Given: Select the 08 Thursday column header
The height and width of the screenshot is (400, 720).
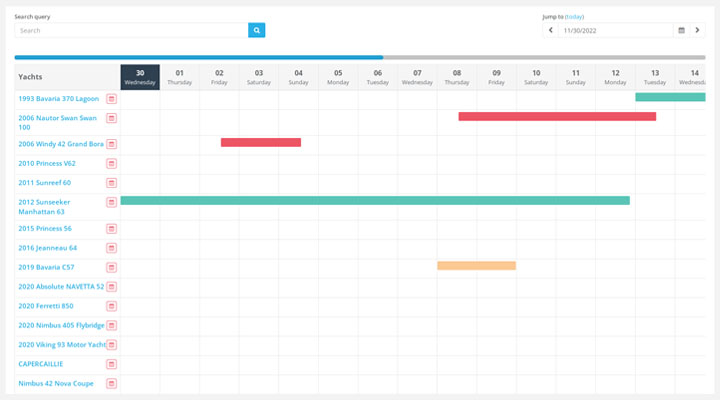Looking at the screenshot, I should 457,77.
